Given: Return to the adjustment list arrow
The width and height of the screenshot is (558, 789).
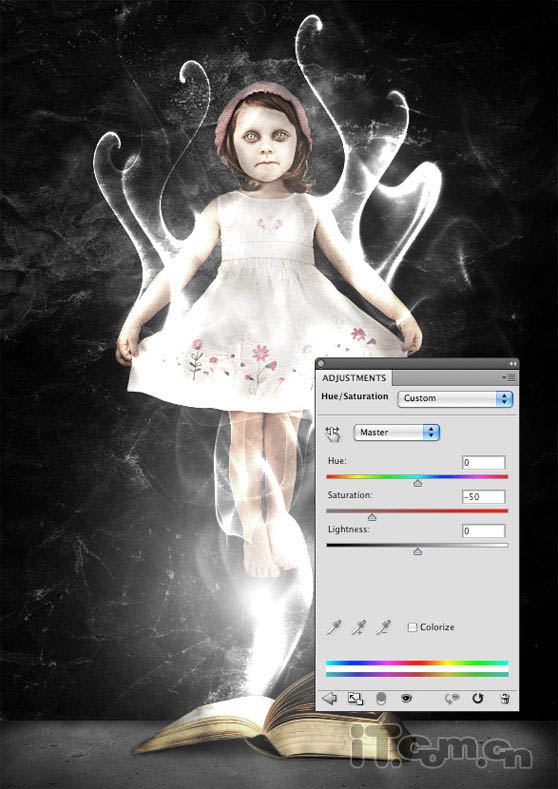Looking at the screenshot, I should point(329,698).
